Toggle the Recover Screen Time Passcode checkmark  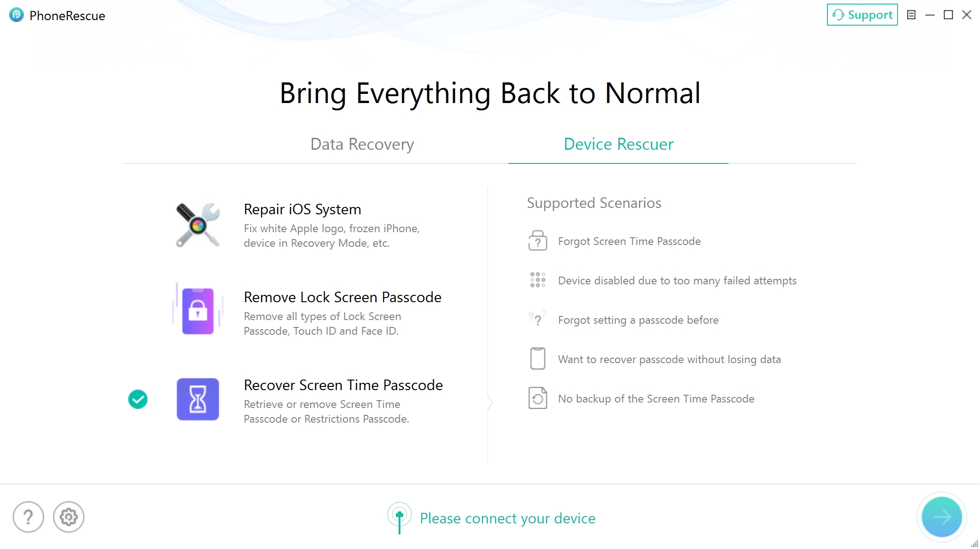[x=137, y=399]
